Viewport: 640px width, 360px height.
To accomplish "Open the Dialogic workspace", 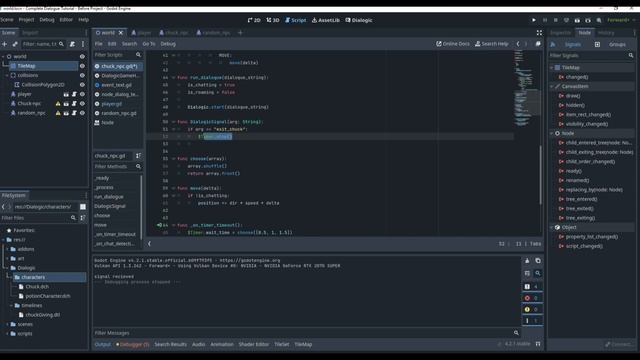I will [359, 20].
